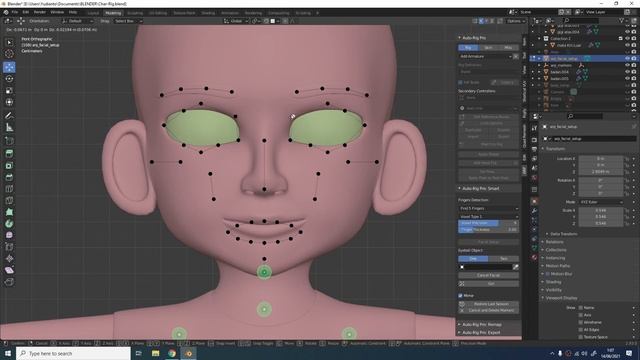Select Two for Eyeball Object
The width and height of the screenshot is (640, 360).
pos(504,259)
